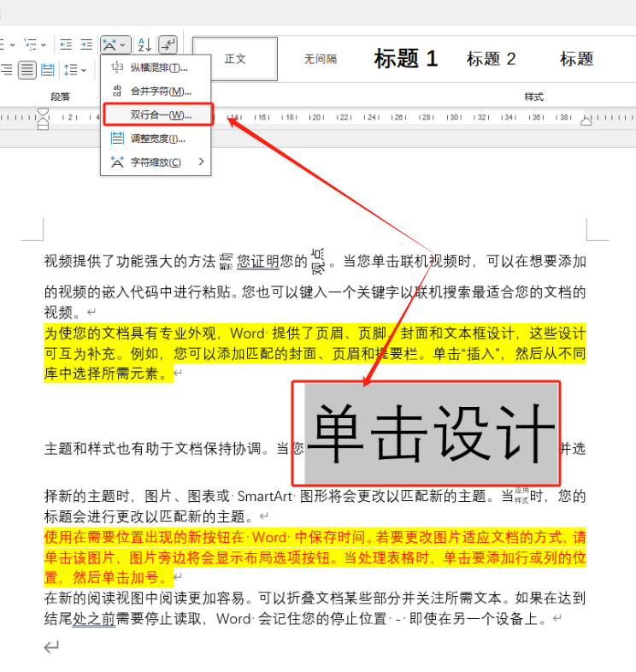636x672 pixels.
Task: Apply the 标题 2 style
Action: coord(492,59)
